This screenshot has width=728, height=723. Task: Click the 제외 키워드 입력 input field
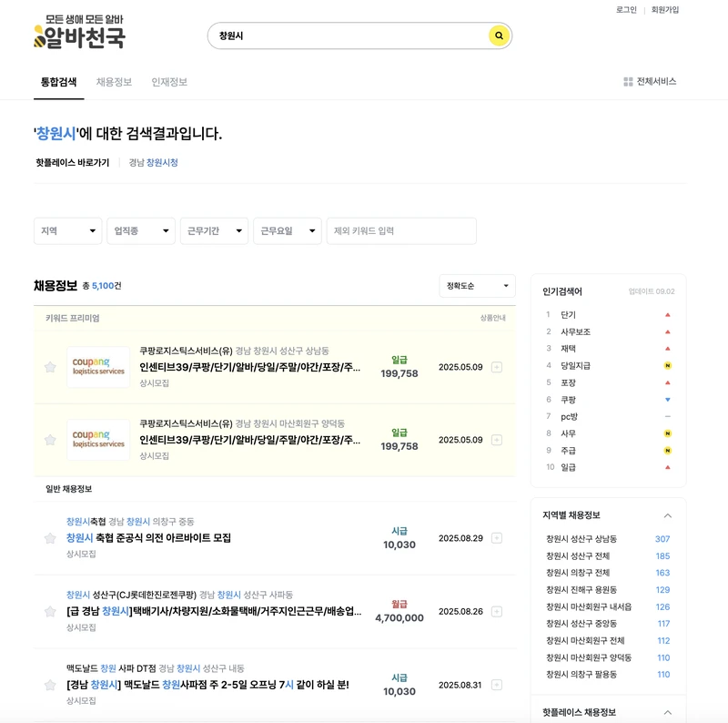coord(400,231)
